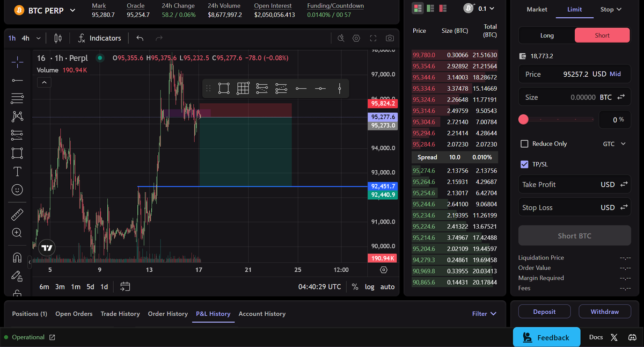This screenshot has height=347, width=644.
Task: Open the Account History tab
Action: click(x=262, y=314)
